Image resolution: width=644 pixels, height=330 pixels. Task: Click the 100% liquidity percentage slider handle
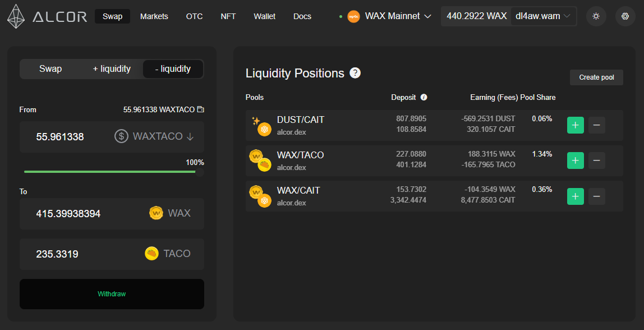[200, 172]
